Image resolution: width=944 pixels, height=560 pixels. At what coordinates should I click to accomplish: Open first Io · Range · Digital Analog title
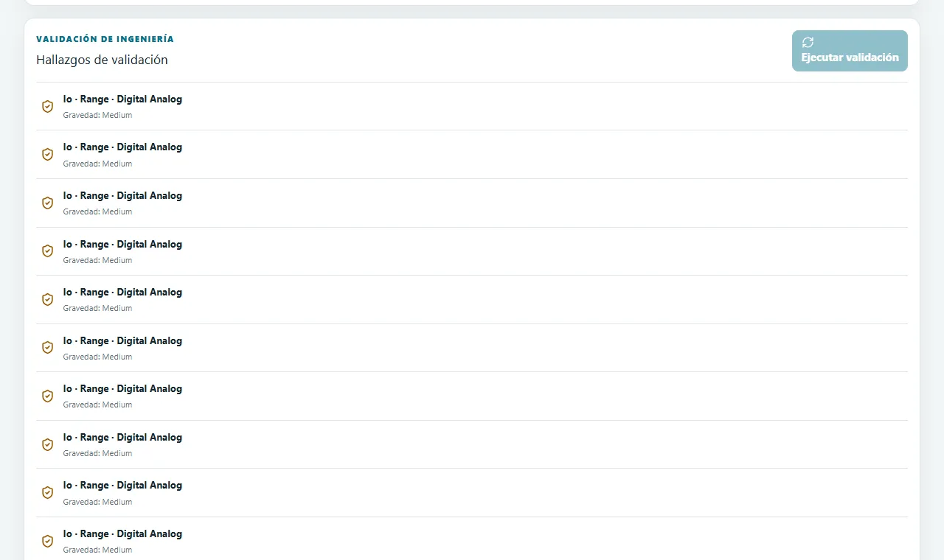pos(122,99)
